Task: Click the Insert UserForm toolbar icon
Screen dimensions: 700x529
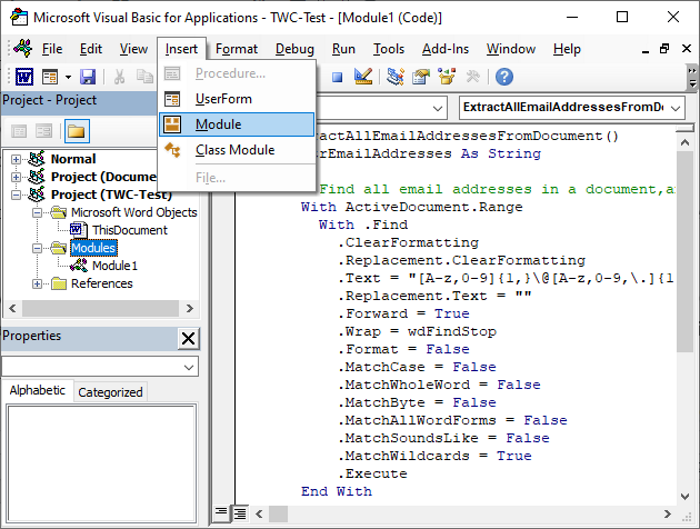Action: (x=50, y=77)
